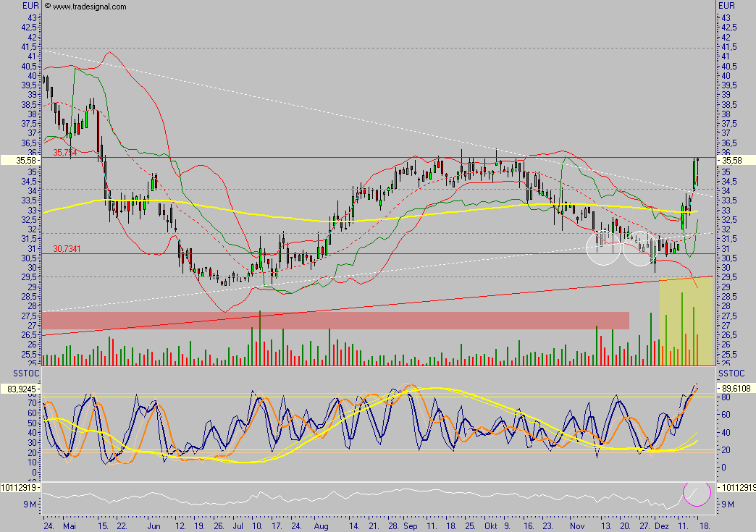
Task: Click the 83,9245 stochastic value on left
Action: tap(20, 389)
